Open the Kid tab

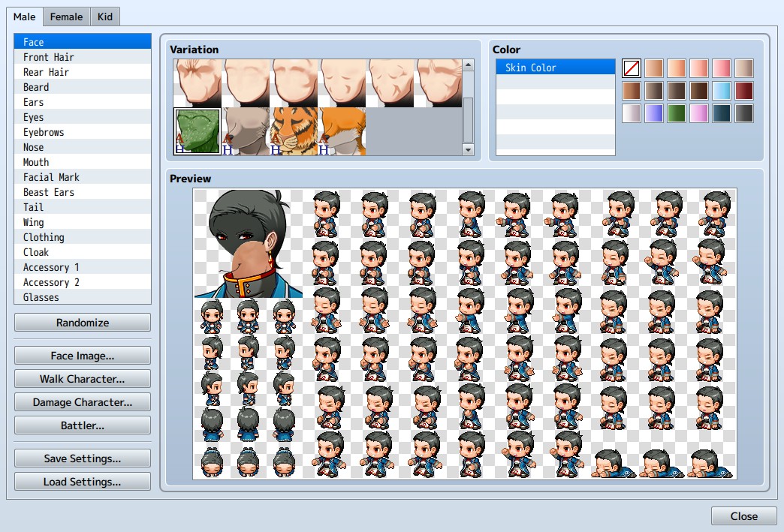point(105,17)
